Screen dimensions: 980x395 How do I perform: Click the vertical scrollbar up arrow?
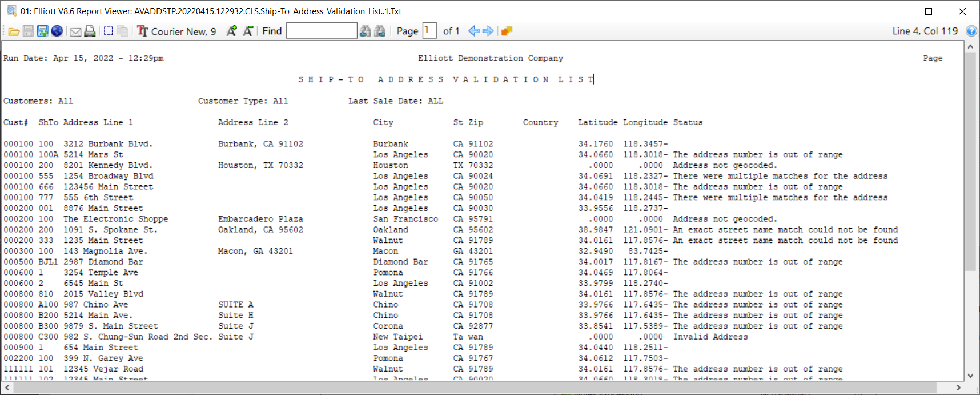click(970, 47)
